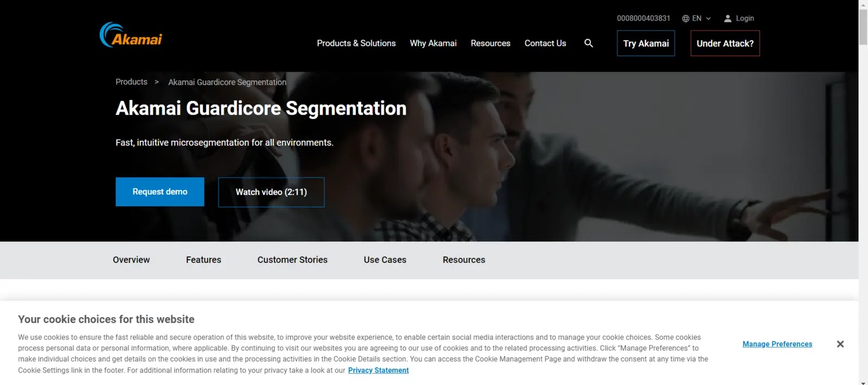Click 'Your cookie choices for this website' heading
Viewport: 868px width, 385px height.
pyautogui.click(x=106, y=319)
